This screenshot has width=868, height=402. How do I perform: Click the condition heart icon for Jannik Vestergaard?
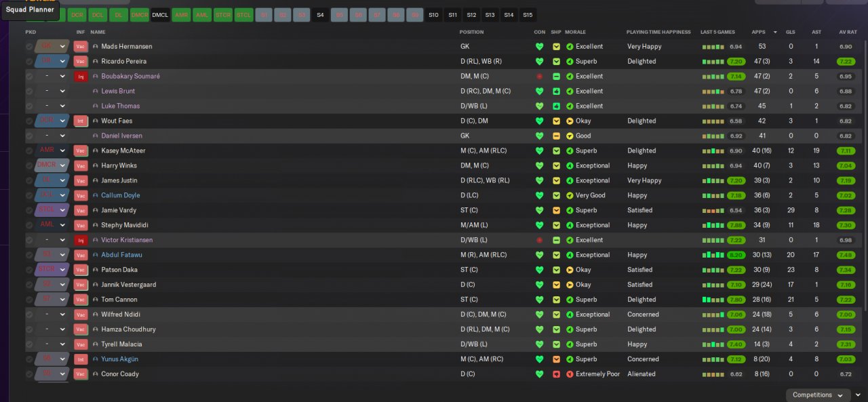click(539, 285)
